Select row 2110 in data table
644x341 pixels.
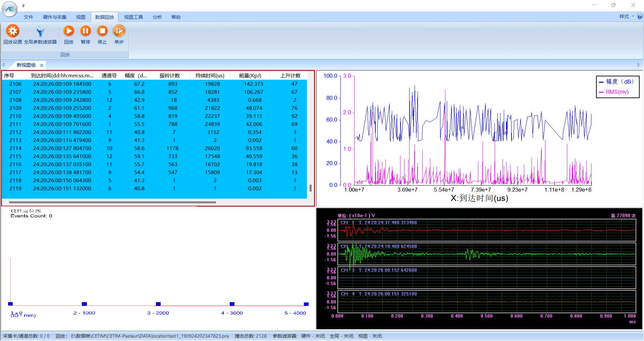coord(154,116)
